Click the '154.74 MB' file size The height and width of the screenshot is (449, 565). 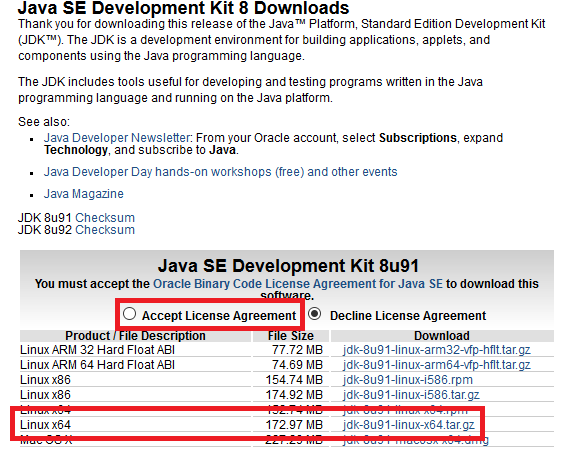[x=294, y=380]
